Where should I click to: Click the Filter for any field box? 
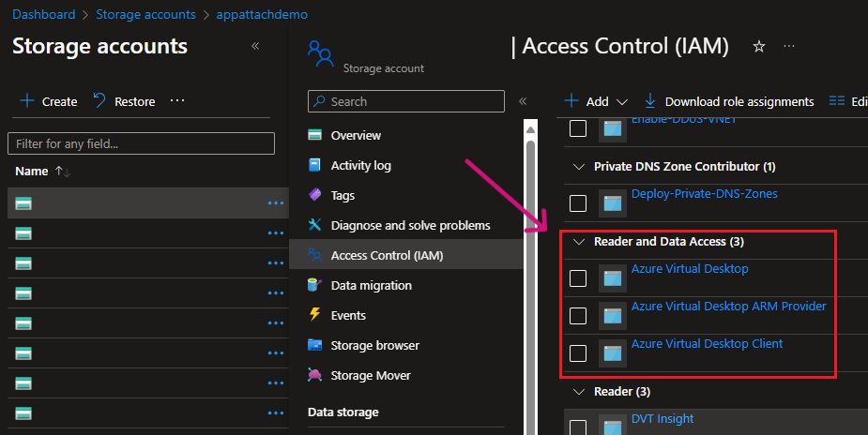pyautogui.click(x=141, y=143)
